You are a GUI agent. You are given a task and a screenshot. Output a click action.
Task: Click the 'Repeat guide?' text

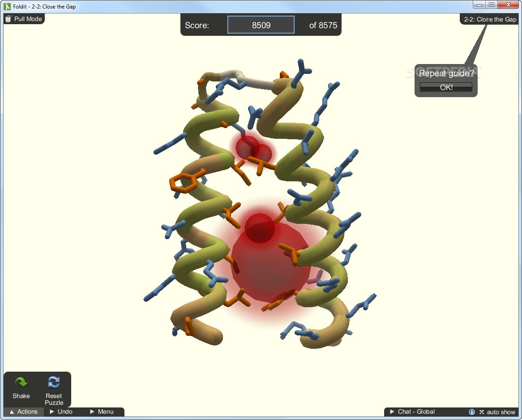click(446, 73)
